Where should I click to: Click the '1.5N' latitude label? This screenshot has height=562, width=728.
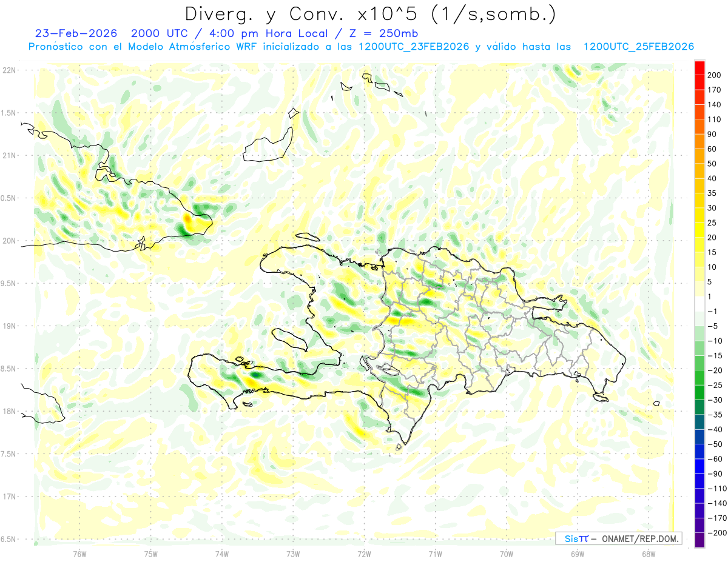9,113
